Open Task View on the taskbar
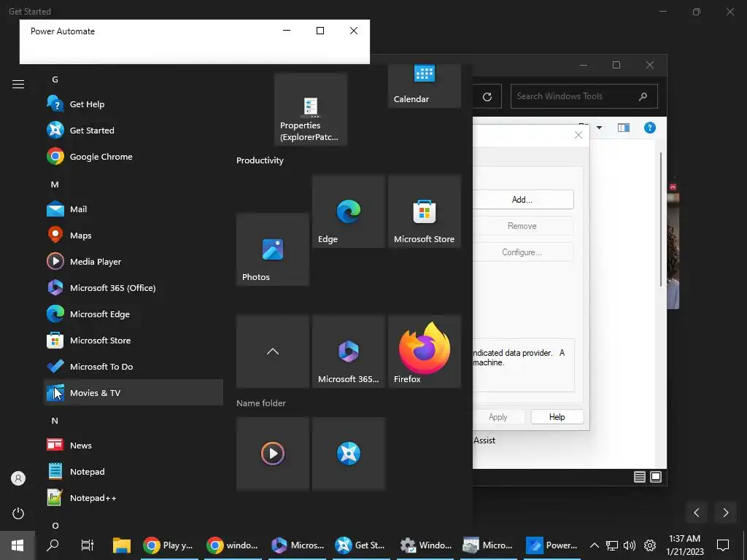The width and height of the screenshot is (747, 560). 88,545
